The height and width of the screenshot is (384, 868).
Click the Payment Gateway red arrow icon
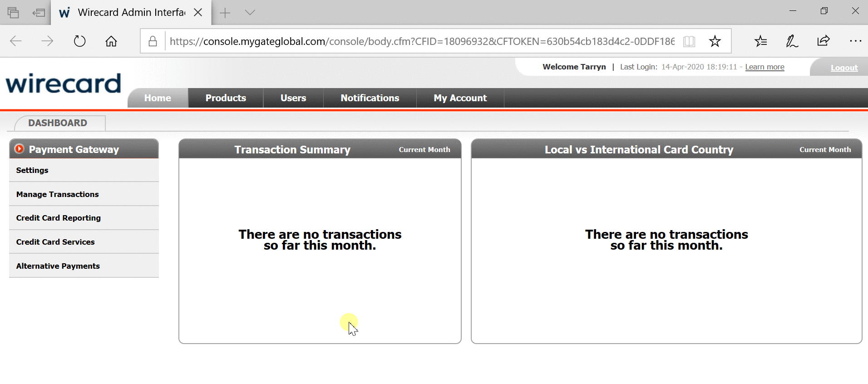19,148
